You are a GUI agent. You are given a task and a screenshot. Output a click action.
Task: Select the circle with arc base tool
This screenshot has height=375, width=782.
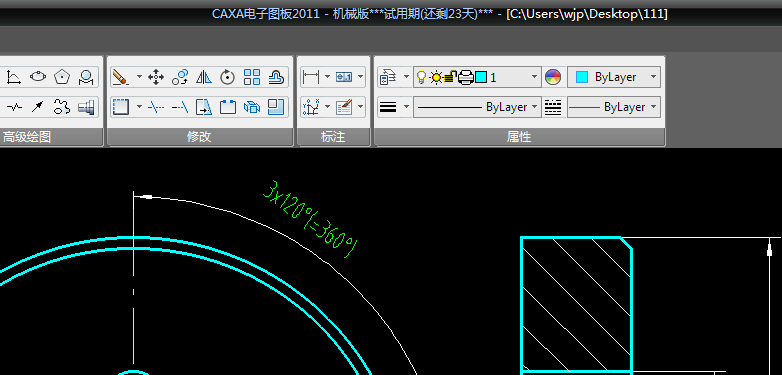86,77
